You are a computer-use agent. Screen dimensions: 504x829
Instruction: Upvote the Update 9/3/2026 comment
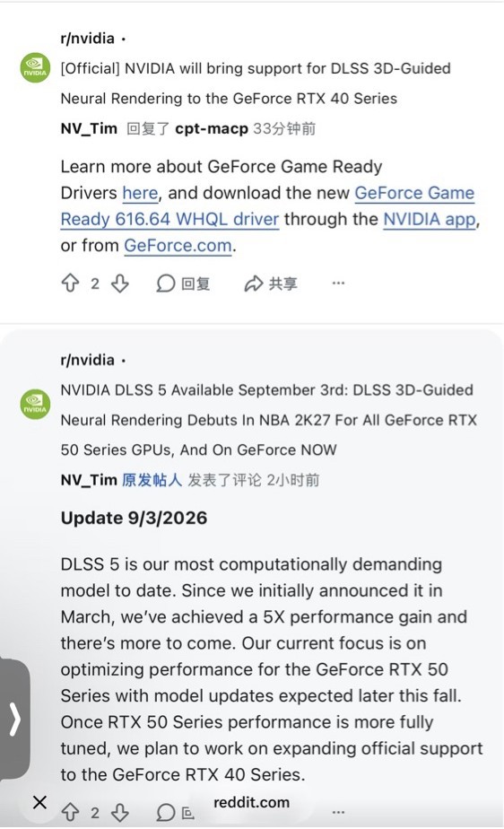[70, 812]
